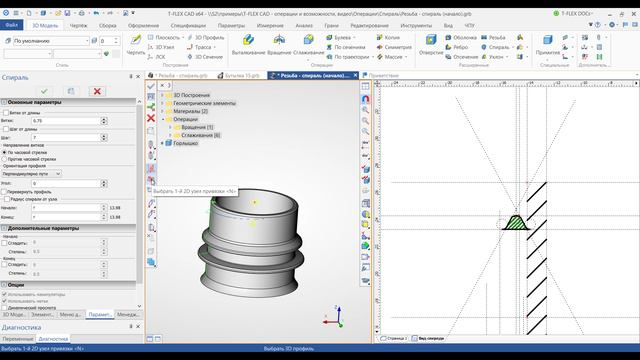Collapse the Дополнительные параметры section
This screenshot has height=360, width=640.
click(4, 228)
